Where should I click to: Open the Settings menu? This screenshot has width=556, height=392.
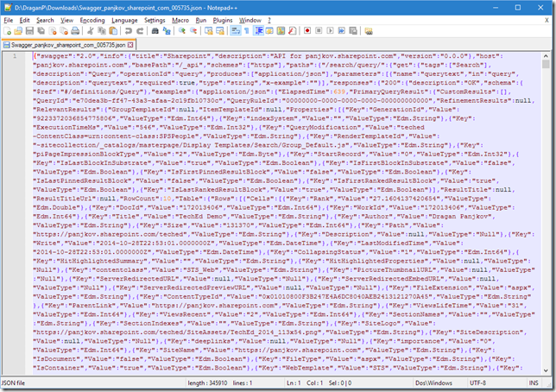(155, 20)
